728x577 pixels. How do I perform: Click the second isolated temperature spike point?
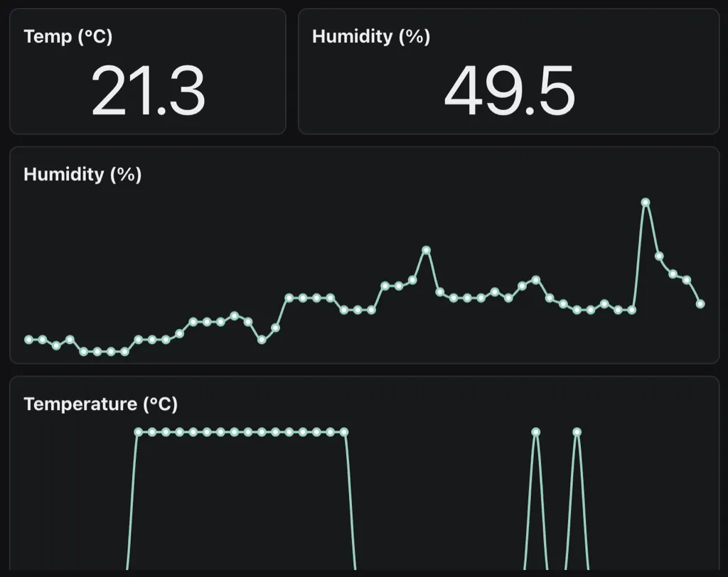click(x=577, y=432)
